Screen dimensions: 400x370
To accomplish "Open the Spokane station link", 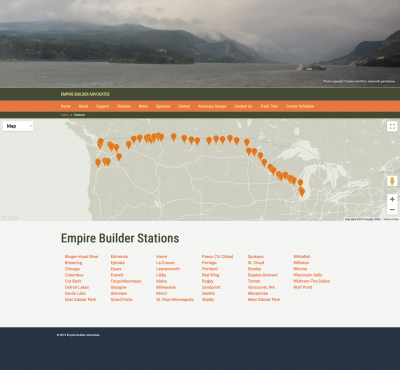I will (x=256, y=257).
